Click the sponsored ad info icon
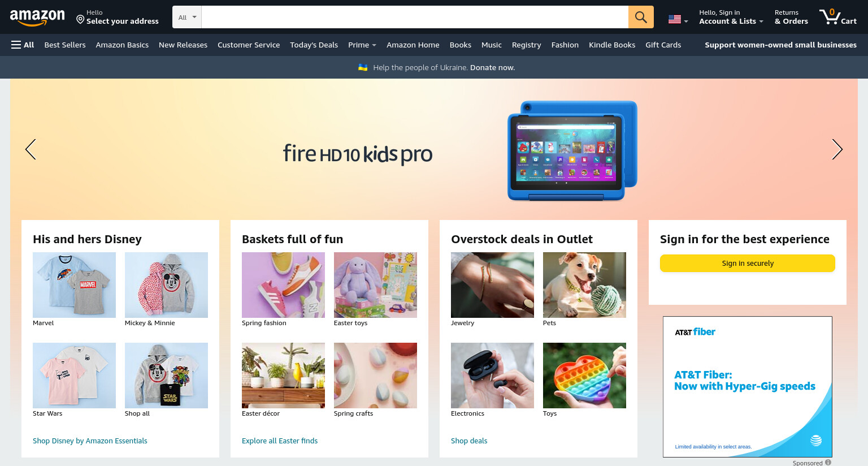 pos(828,462)
